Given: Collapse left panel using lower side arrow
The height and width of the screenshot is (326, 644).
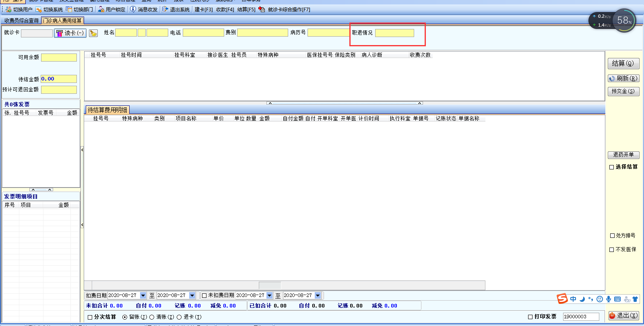Looking at the screenshot, I should [82, 225].
